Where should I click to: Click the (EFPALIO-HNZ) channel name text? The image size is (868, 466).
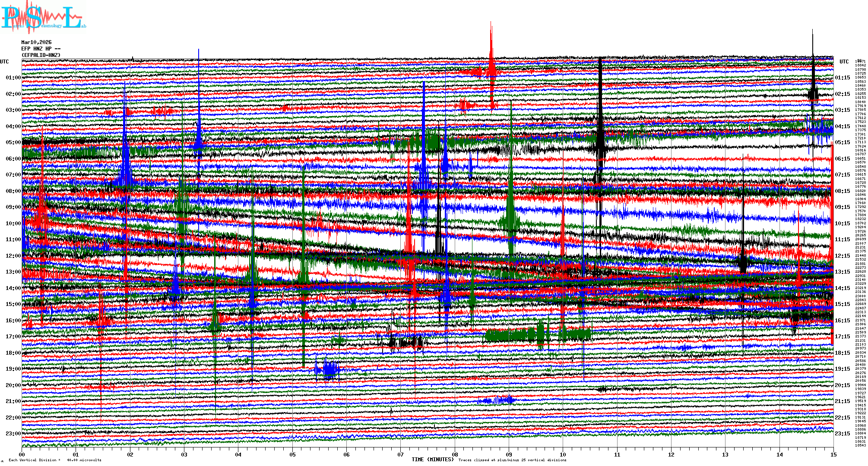[x=41, y=55]
